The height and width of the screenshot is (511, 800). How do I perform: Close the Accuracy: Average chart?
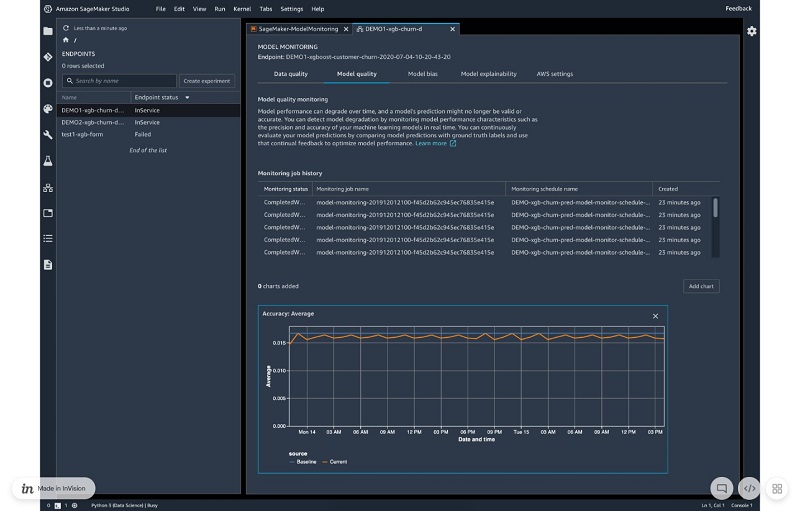[x=656, y=316]
